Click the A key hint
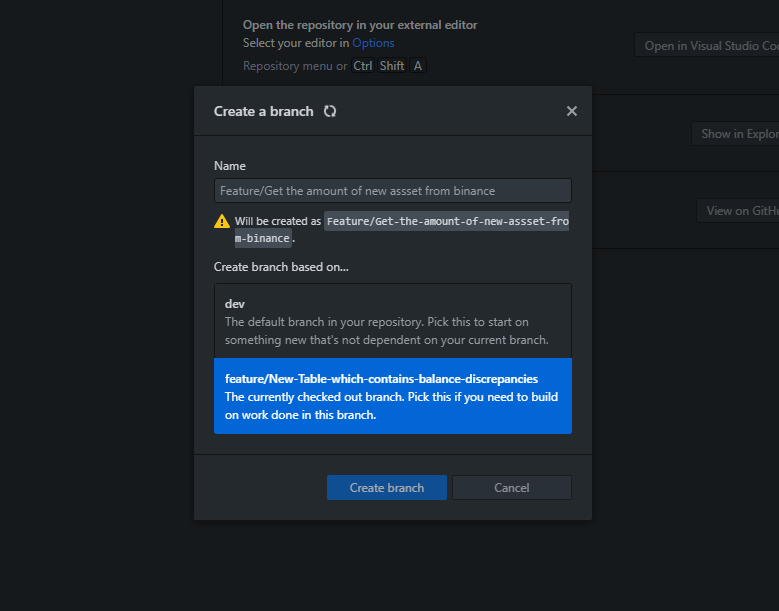 pos(418,66)
